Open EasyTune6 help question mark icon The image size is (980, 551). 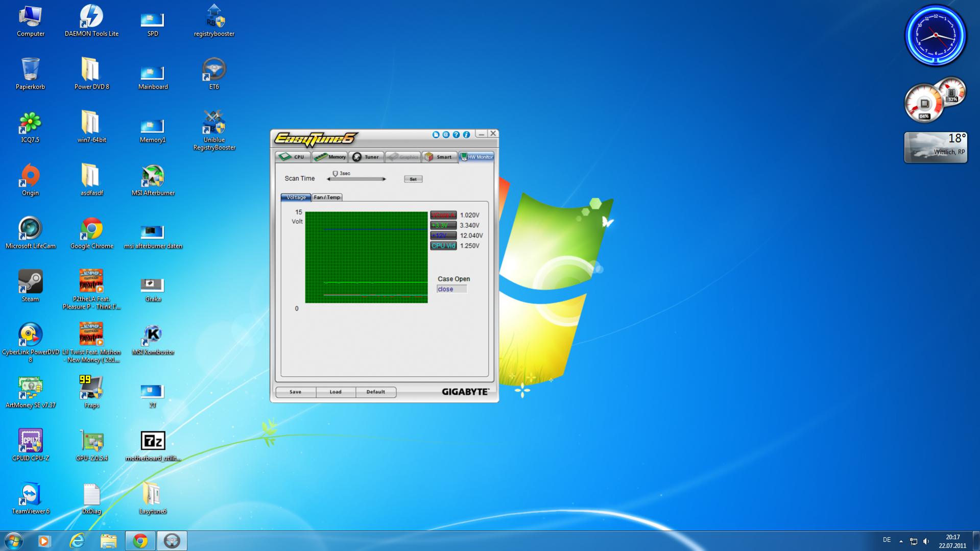point(456,135)
